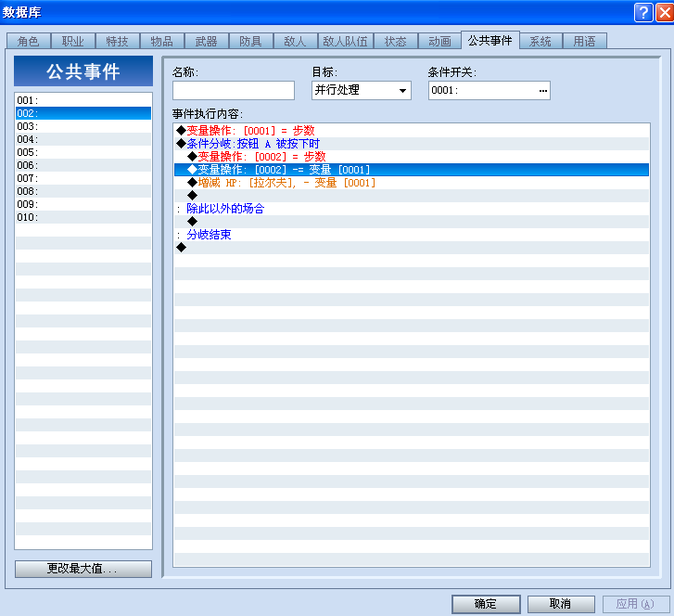Viewport: 674px width, 616px height.
Task: Click empty diamond line below 增减 HP
Action: click(x=412, y=196)
